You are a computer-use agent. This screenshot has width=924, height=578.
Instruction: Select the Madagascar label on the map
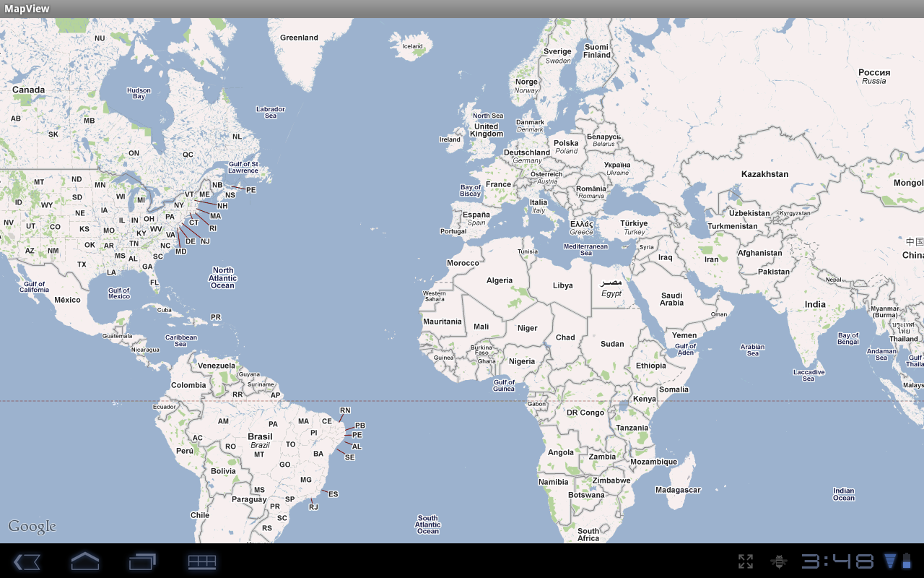(678, 490)
